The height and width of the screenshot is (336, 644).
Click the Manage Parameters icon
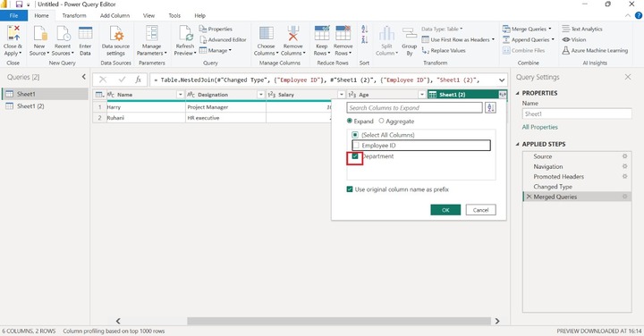(151, 33)
